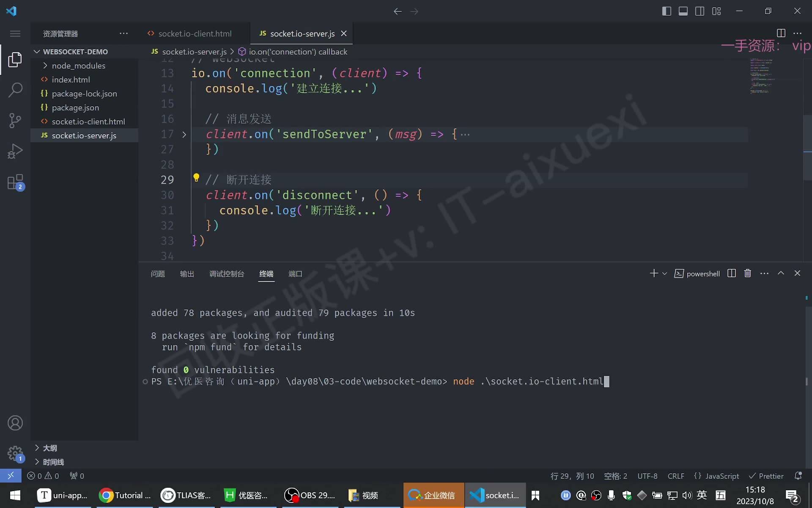Viewport: 812px width, 508px height.
Task: Toggle the bottom panel layout button
Action: [x=683, y=11]
